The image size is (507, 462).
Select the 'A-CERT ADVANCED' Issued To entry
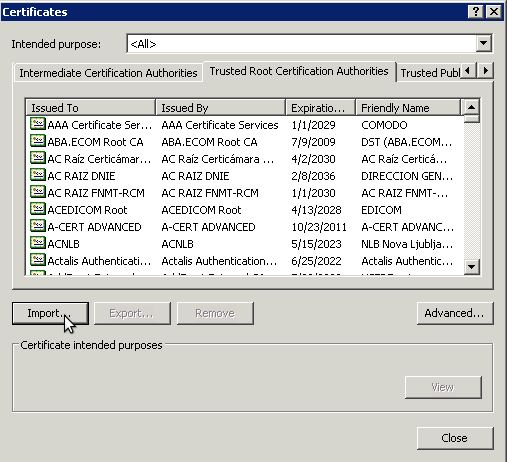coord(94,227)
